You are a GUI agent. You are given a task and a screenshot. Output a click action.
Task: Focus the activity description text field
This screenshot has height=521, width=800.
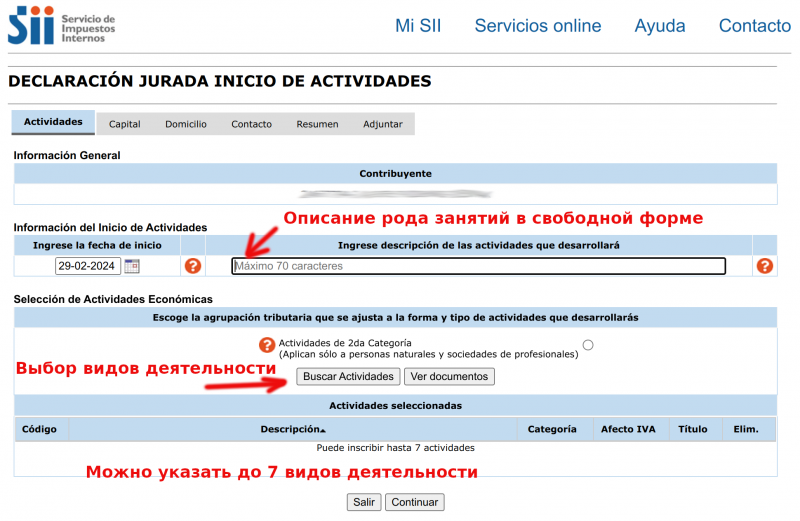click(478, 266)
